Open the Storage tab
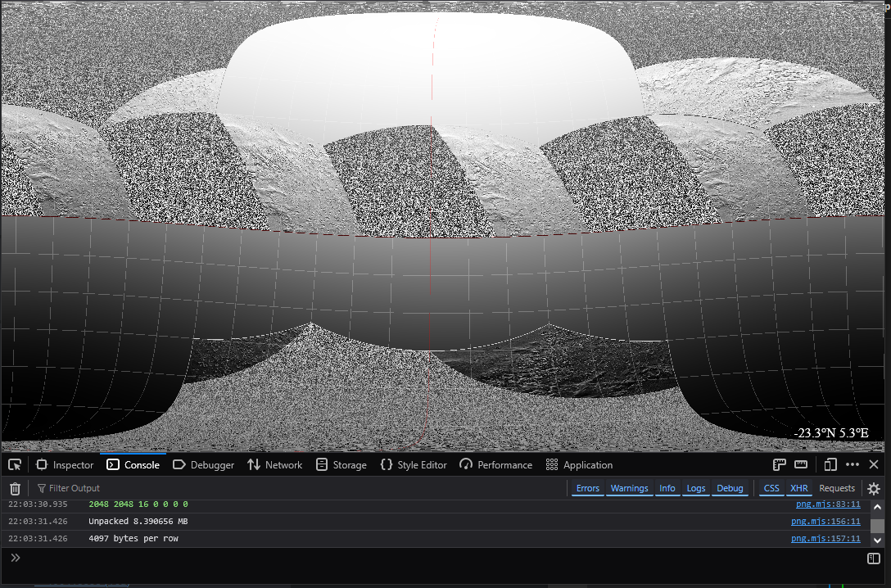The height and width of the screenshot is (588, 891). [341, 464]
